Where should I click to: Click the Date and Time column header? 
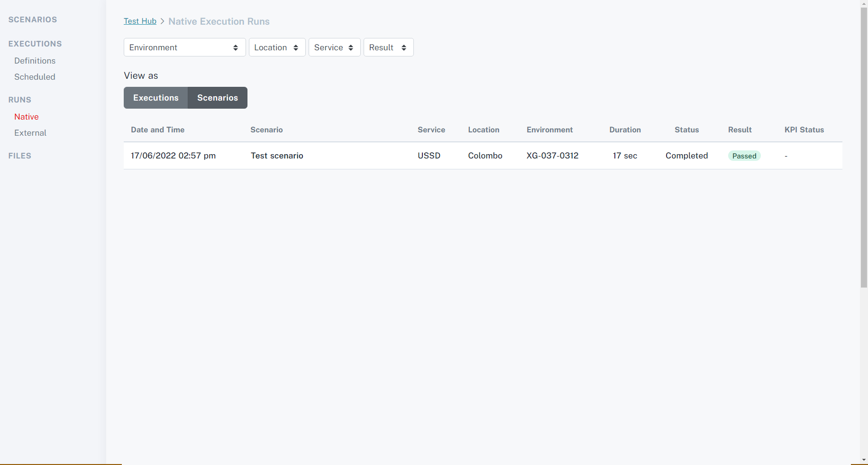pos(157,130)
